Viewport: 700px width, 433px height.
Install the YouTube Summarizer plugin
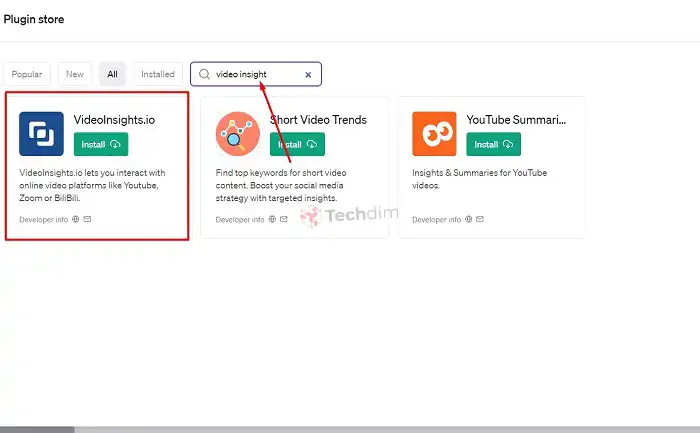[x=493, y=144]
